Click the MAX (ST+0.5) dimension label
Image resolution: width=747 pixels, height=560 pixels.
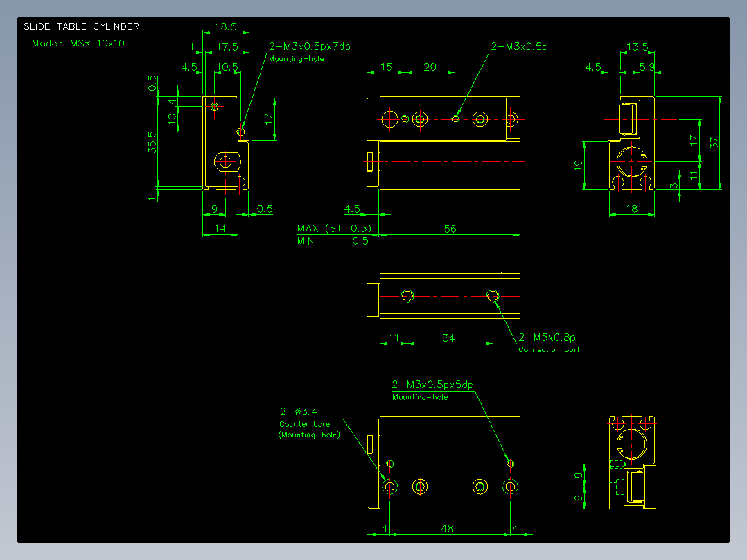click(334, 228)
